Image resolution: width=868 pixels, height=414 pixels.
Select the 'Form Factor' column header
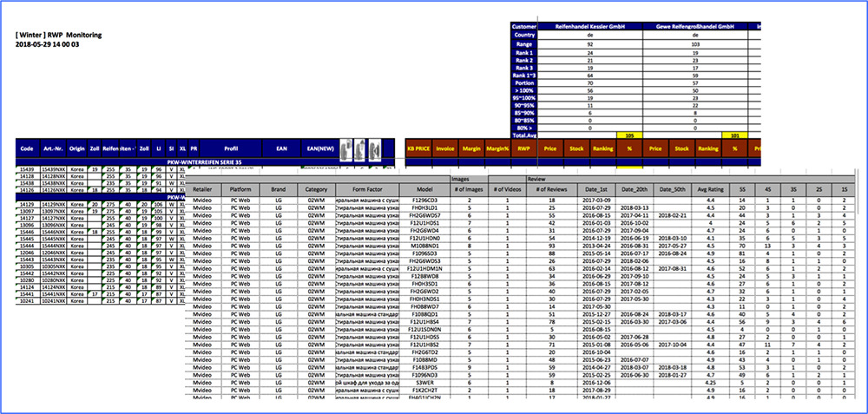[x=367, y=189]
